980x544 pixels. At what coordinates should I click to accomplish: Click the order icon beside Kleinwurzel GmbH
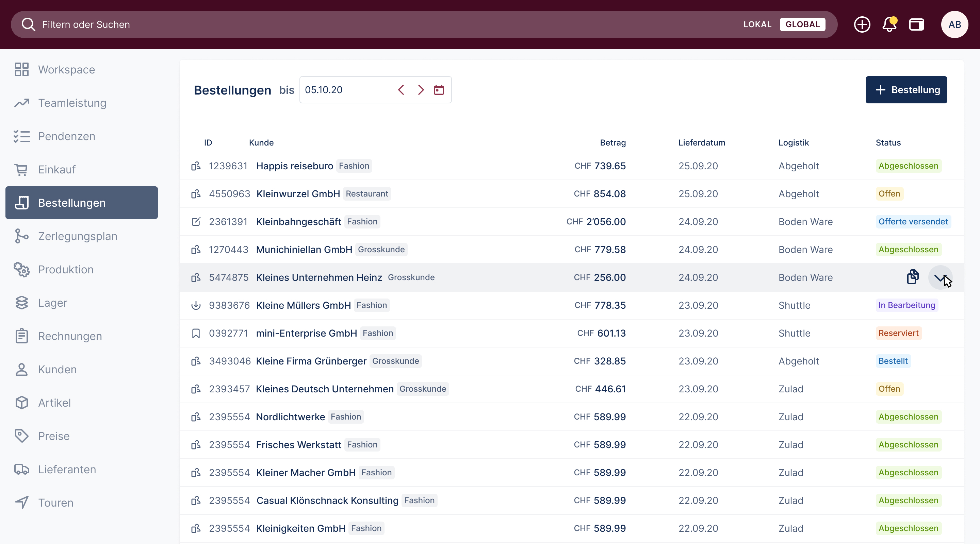[x=196, y=194]
